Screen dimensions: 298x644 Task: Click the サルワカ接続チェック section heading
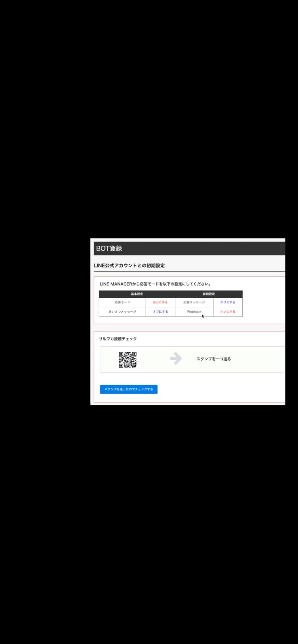pos(118,339)
